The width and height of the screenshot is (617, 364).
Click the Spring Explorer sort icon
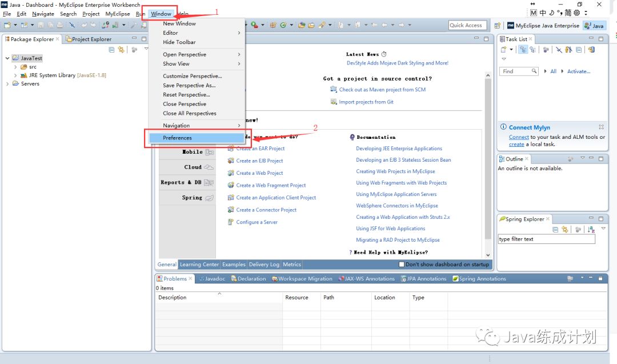click(591, 229)
